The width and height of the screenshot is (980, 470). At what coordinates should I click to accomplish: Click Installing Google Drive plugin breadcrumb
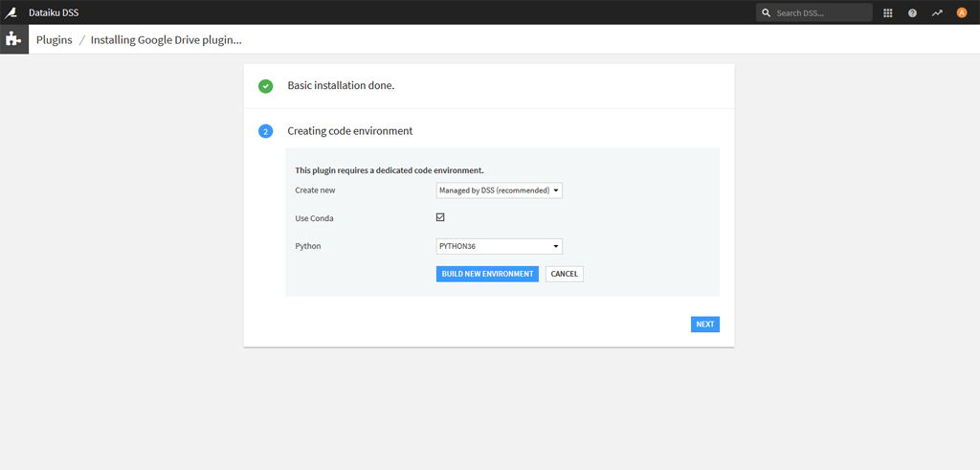pos(167,40)
